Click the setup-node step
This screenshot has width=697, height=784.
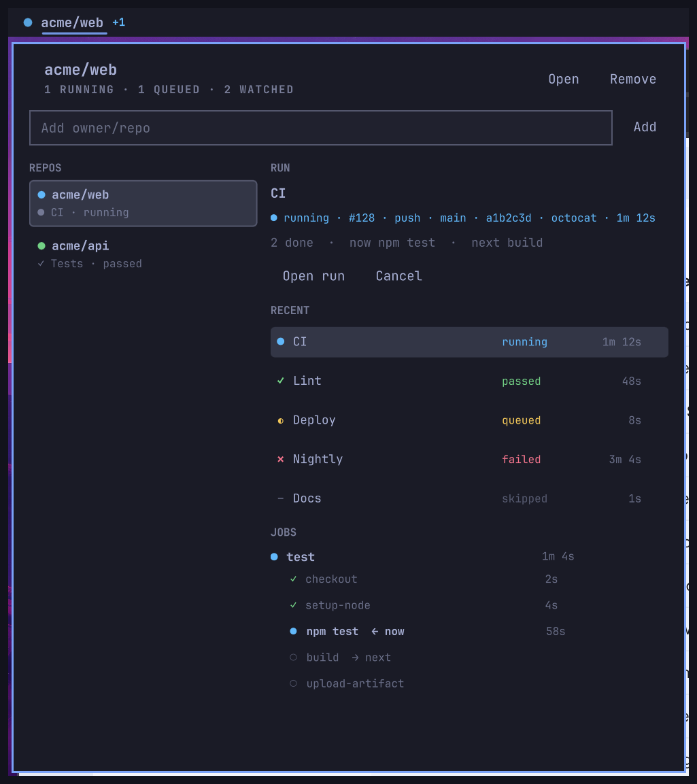coord(337,605)
